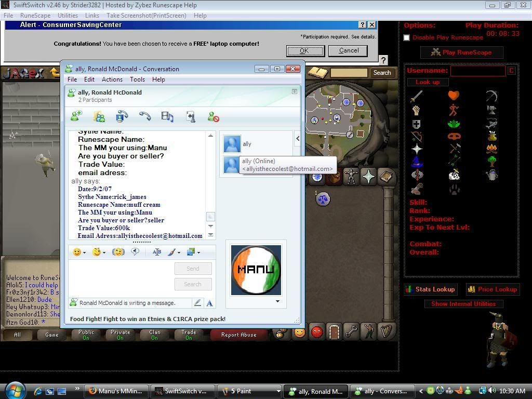
Task: Open the Actions menu in conversation window
Action: click(x=112, y=79)
